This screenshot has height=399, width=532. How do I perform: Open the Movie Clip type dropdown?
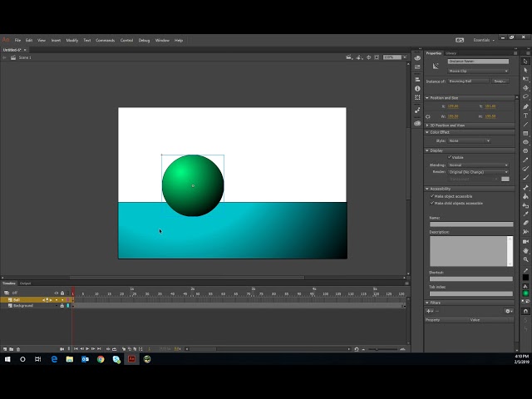pyautogui.click(x=478, y=71)
